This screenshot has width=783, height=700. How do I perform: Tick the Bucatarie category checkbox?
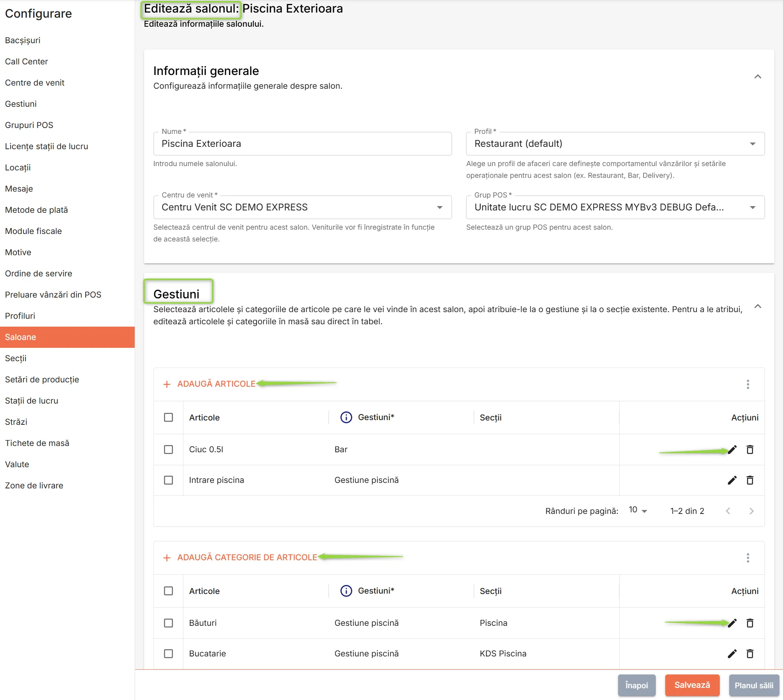pos(168,654)
